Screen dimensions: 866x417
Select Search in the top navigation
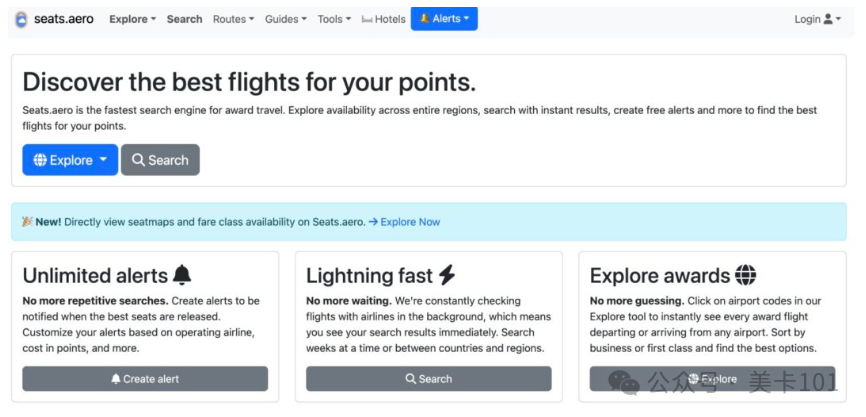(184, 19)
